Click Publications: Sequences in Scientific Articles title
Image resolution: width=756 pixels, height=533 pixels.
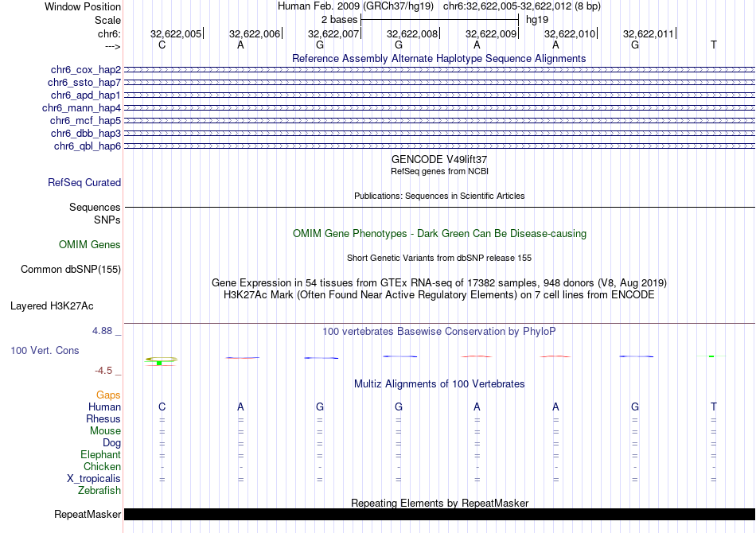tap(439, 196)
